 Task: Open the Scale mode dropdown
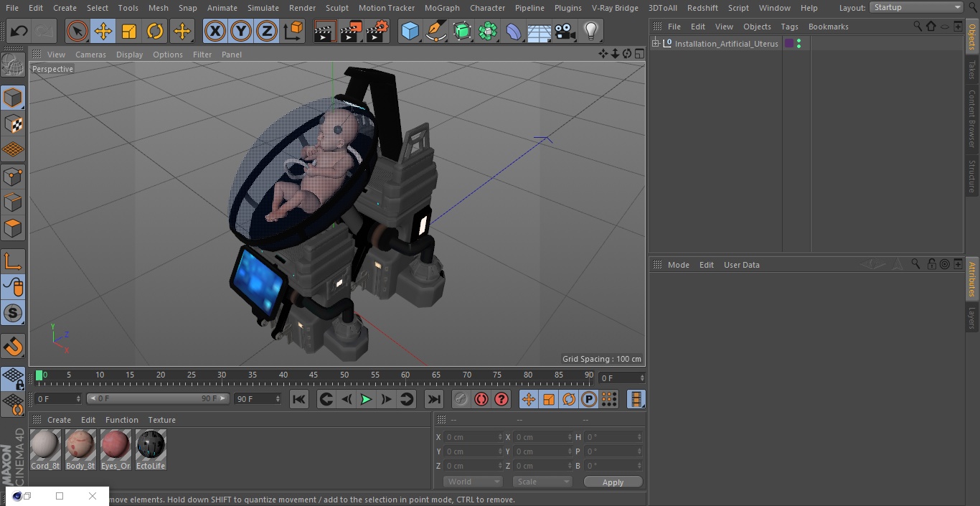[542, 482]
